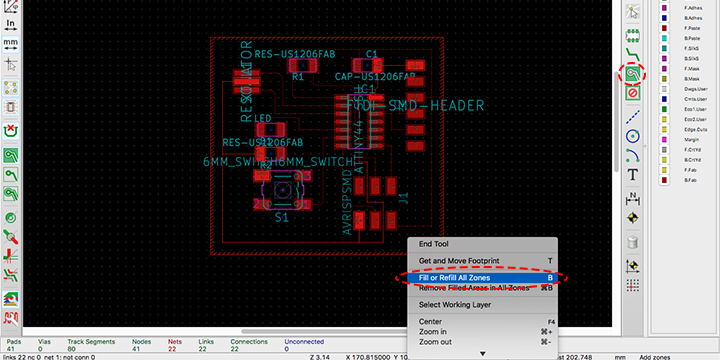Click B.Paste layer color swatch

[664, 38]
